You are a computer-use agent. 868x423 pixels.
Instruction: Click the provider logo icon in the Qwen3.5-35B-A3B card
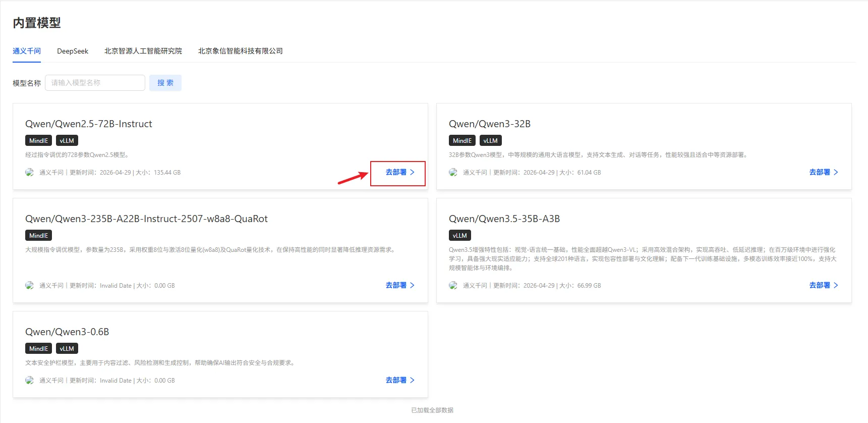coord(453,285)
